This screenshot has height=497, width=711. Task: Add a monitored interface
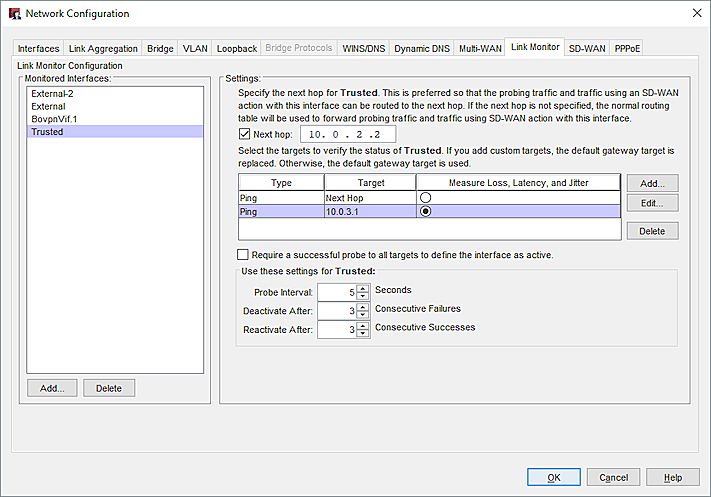[52, 388]
